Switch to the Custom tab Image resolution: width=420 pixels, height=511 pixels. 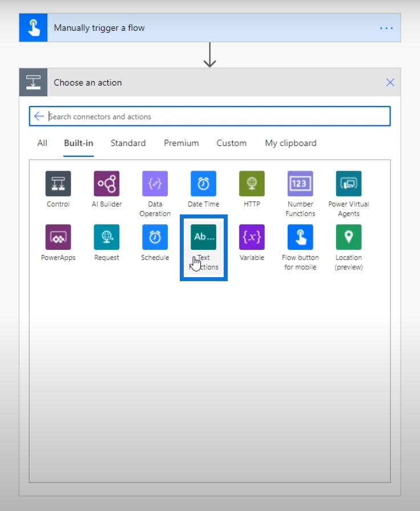point(232,143)
